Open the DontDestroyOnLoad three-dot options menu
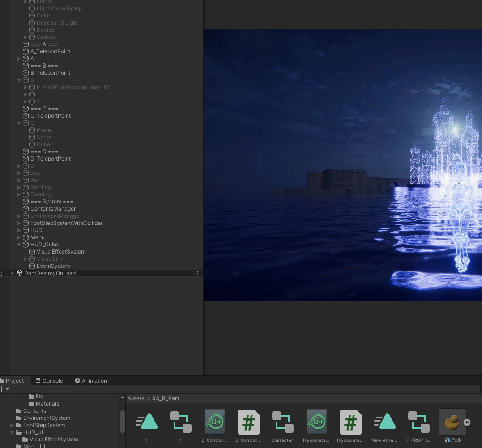482x448 pixels. 198,273
